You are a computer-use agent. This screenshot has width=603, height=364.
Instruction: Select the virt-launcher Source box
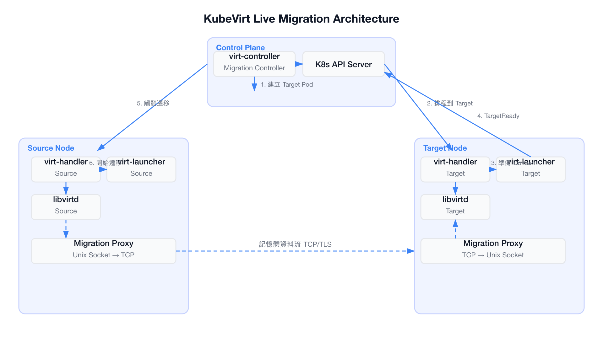[141, 169]
